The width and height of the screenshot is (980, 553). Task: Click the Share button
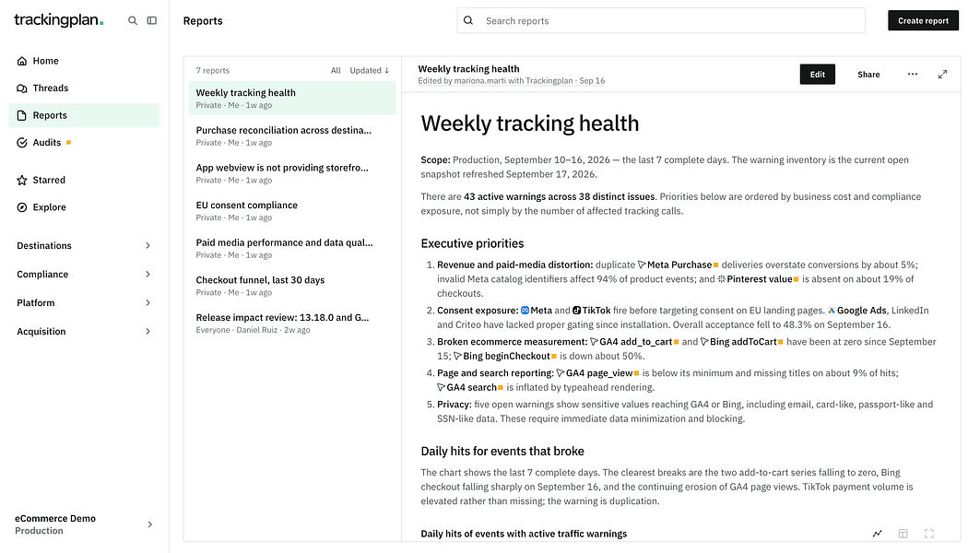click(x=868, y=75)
